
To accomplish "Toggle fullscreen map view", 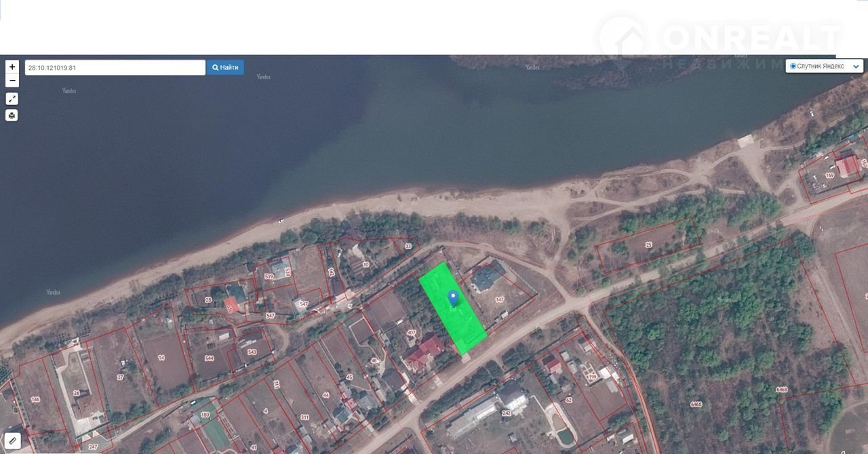I will coord(12,99).
